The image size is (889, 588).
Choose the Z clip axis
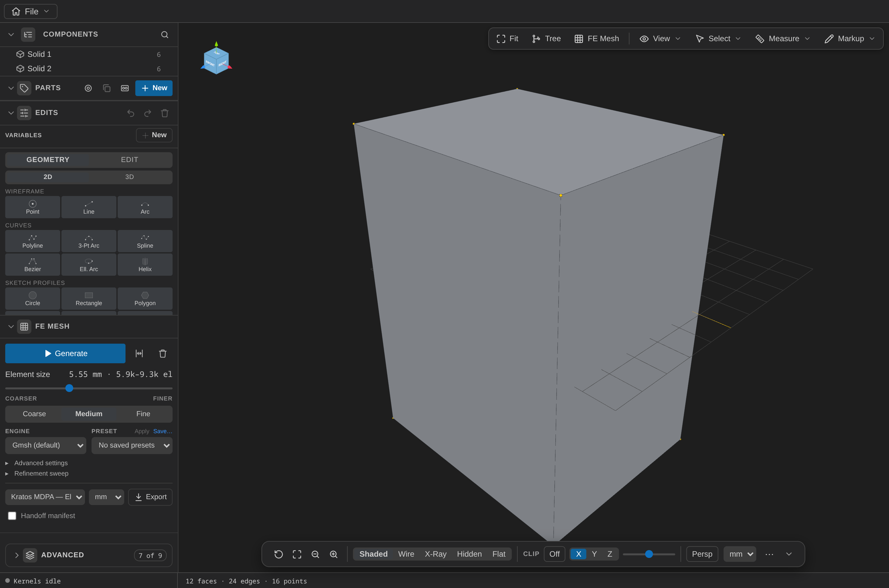click(x=610, y=554)
